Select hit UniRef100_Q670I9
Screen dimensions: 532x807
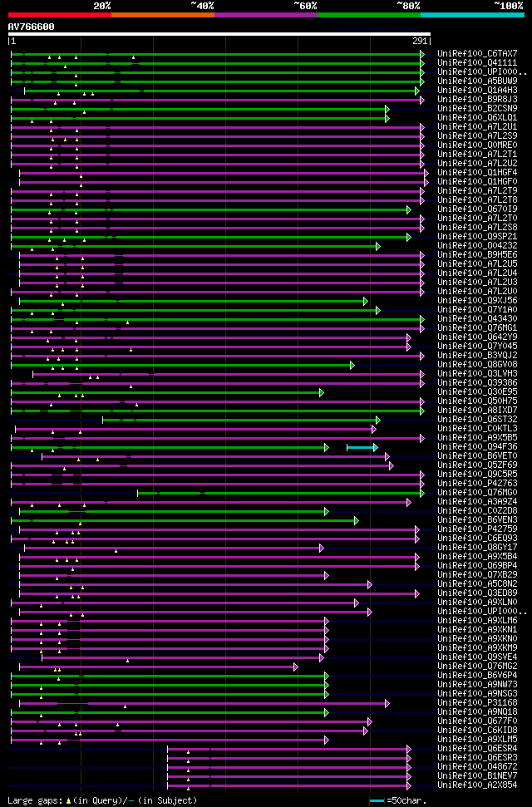(477, 209)
